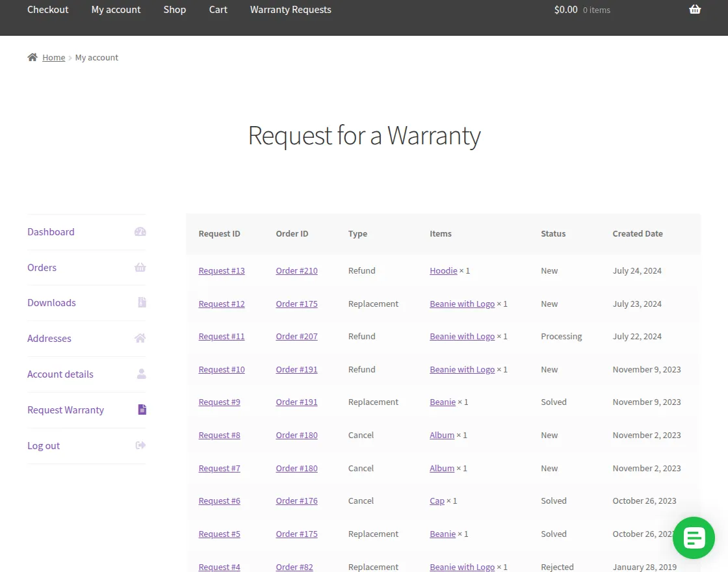
Task: Open the Warranty Requests menu item
Action: click(x=291, y=9)
